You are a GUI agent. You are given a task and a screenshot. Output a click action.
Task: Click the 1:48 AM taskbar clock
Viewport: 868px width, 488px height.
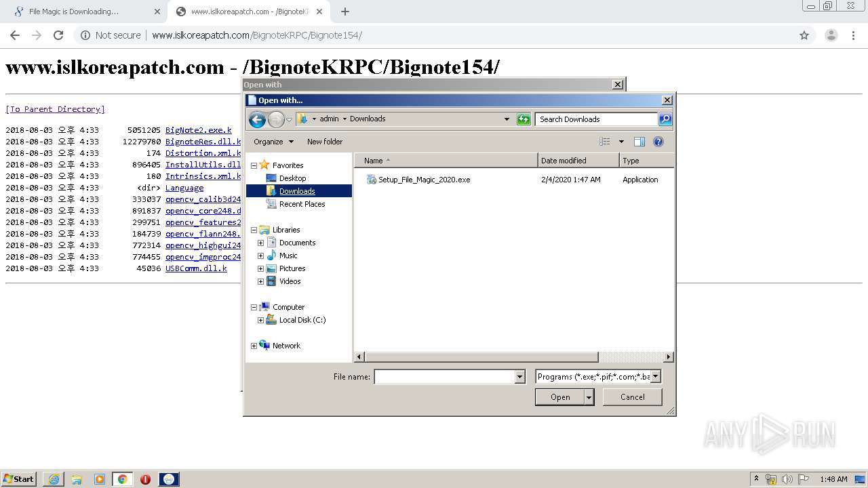click(833, 479)
